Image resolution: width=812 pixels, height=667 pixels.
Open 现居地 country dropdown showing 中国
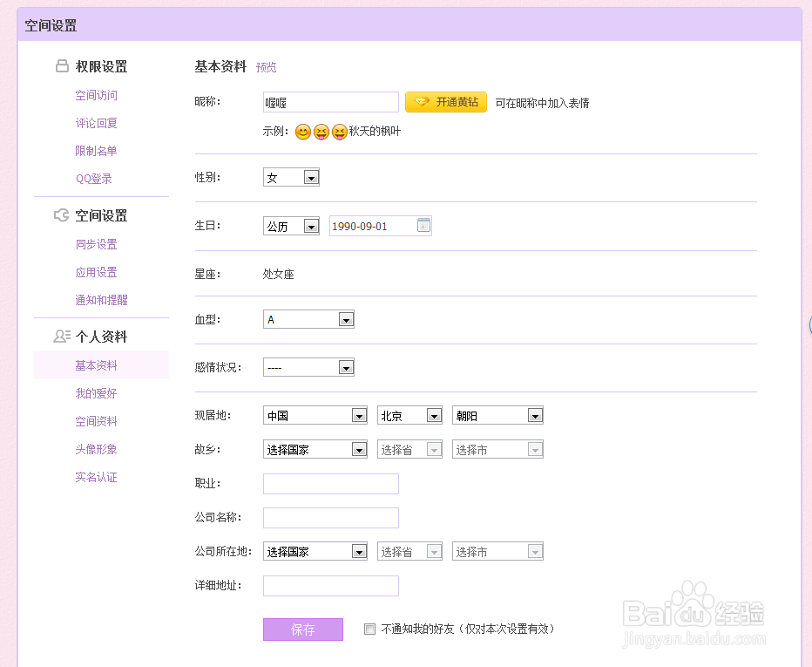click(x=315, y=415)
